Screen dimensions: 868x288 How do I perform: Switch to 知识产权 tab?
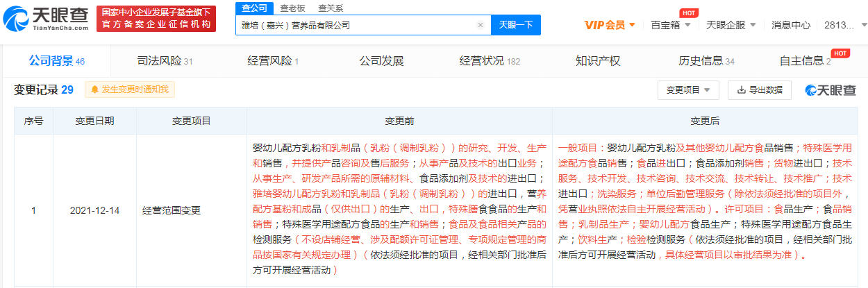point(598,61)
